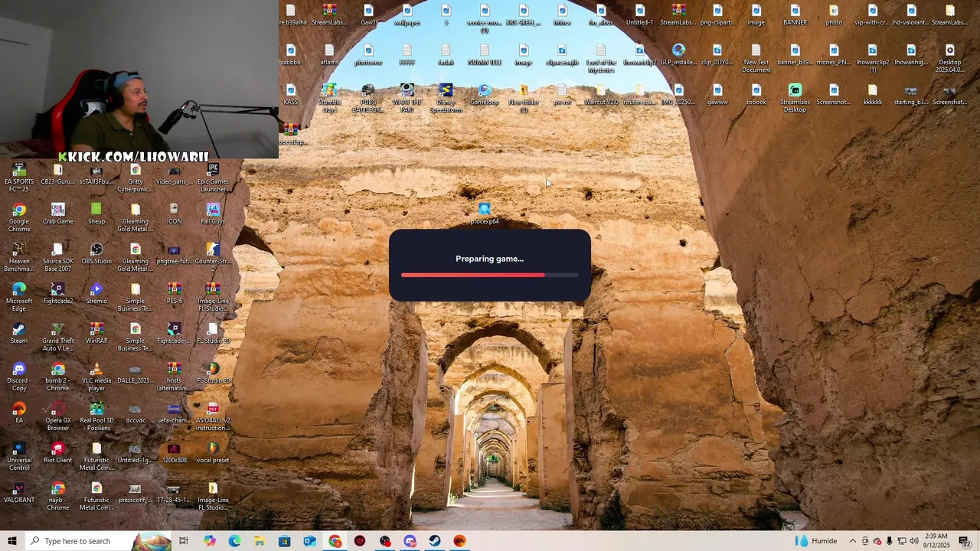Switch to Chrome in the taskbar
This screenshot has width=980, height=551.
(x=335, y=541)
